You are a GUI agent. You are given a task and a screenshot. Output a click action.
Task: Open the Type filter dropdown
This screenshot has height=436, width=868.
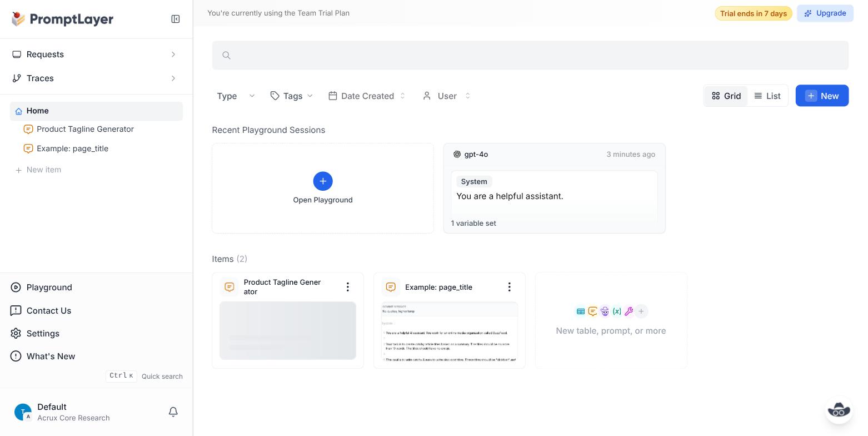[236, 96]
